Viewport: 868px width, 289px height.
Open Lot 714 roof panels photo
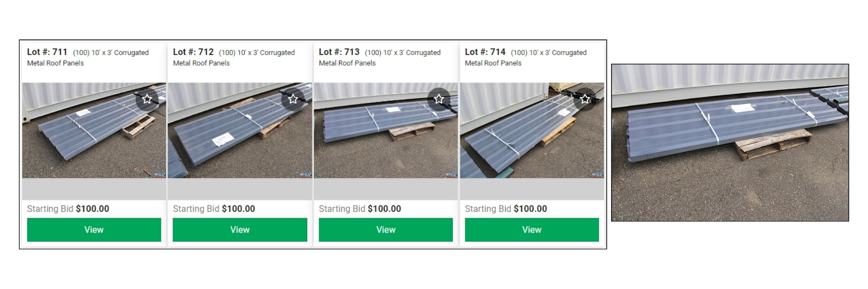(x=532, y=130)
